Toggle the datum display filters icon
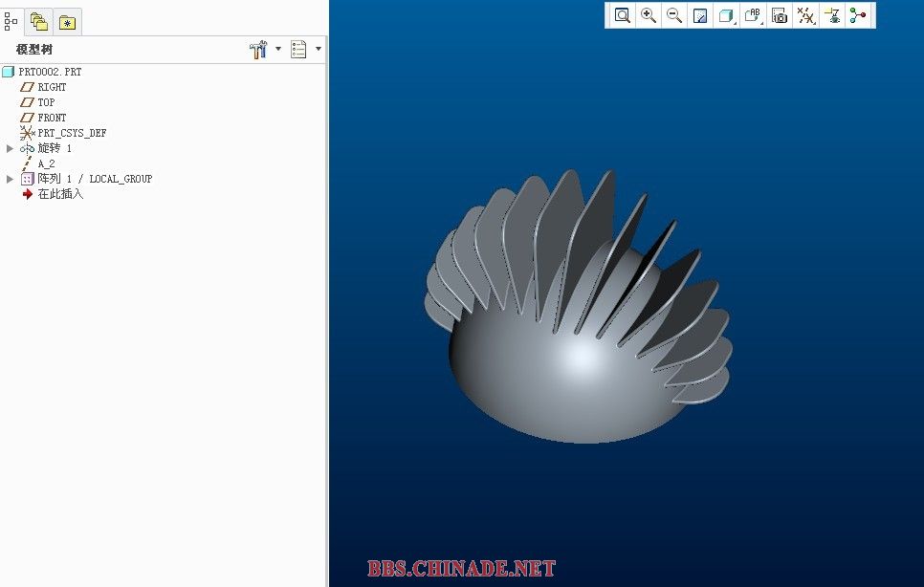The width and height of the screenshot is (924, 587). (x=805, y=15)
